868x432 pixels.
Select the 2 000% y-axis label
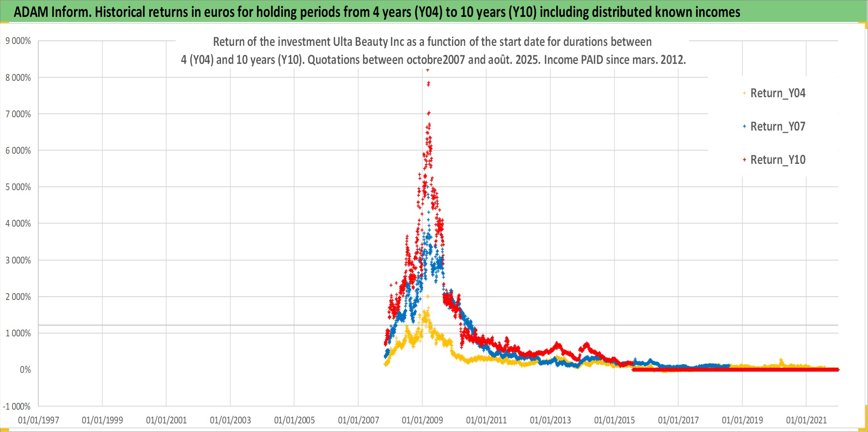tap(18, 297)
